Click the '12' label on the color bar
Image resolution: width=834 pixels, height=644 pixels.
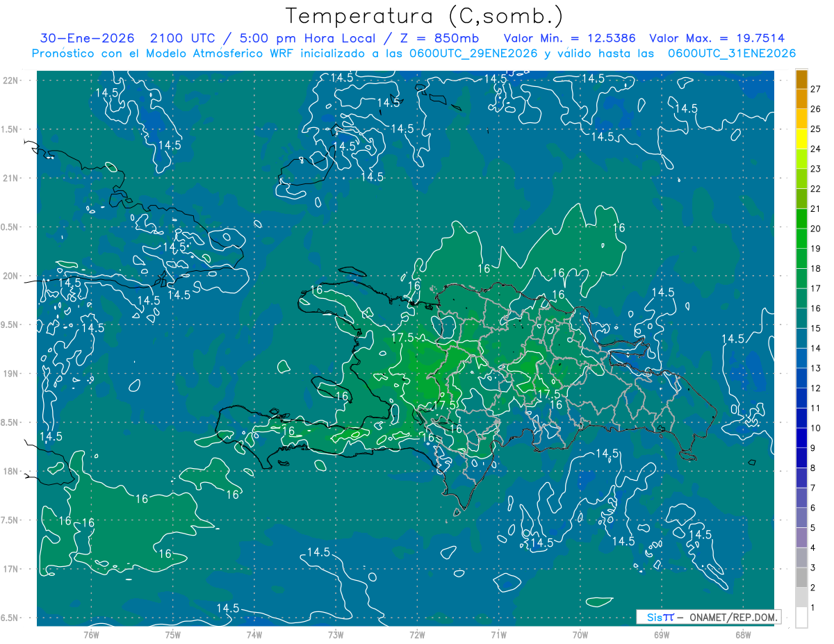(815, 388)
